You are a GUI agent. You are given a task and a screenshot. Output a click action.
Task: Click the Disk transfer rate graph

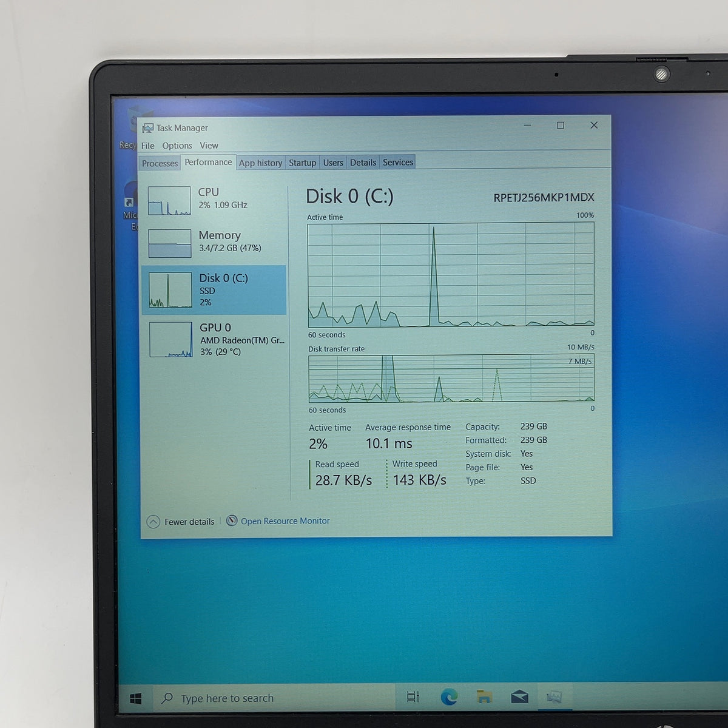click(x=451, y=379)
